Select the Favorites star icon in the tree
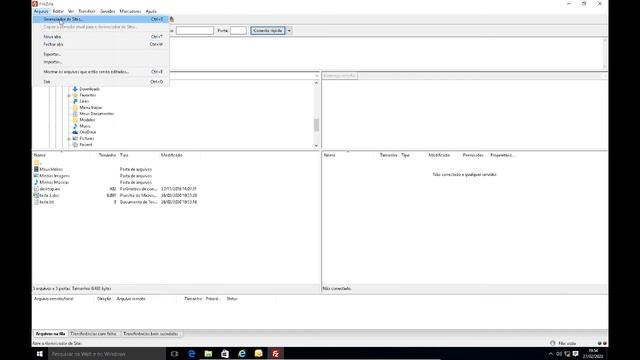Viewport: 640px width, 360px height. [x=75, y=95]
